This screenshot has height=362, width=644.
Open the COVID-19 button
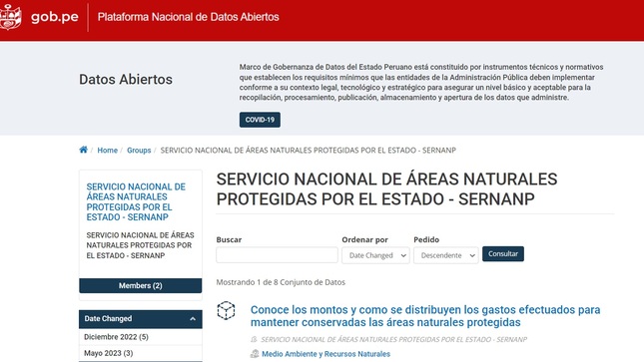[x=260, y=120]
